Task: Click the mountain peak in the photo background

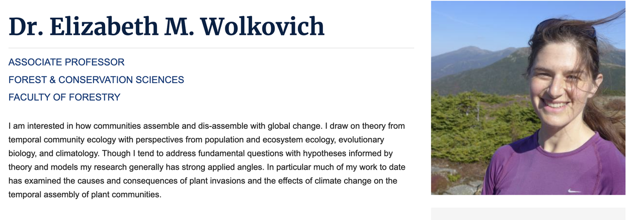Action: pos(470,49)
